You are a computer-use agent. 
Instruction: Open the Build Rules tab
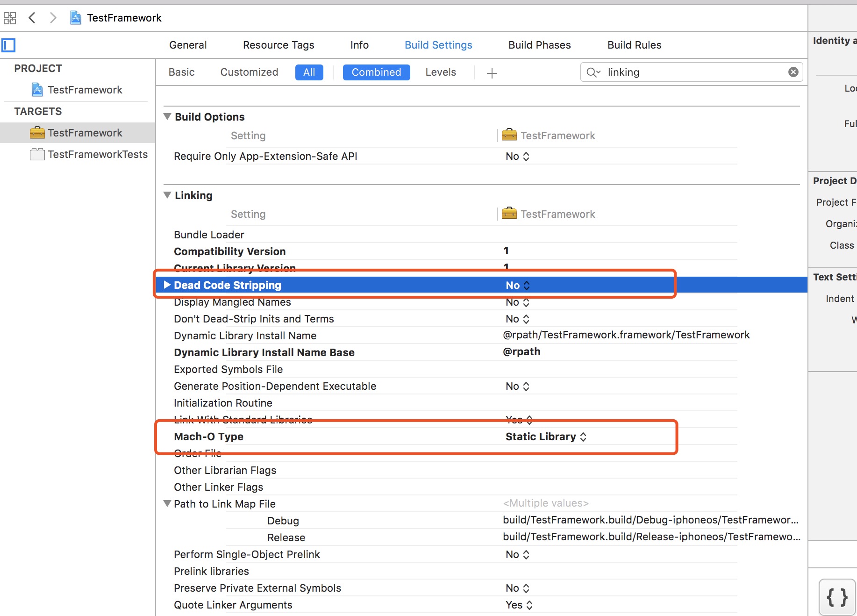point(635,45)
